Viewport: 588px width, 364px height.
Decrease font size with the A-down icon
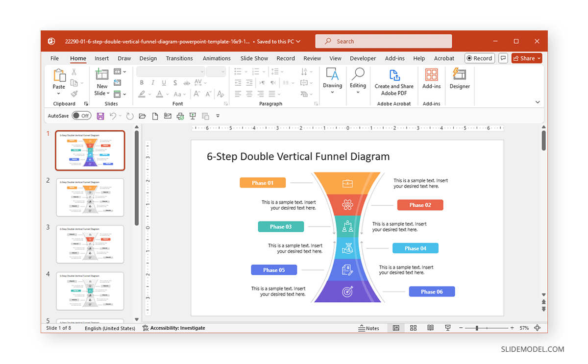[x=208, y=94]
